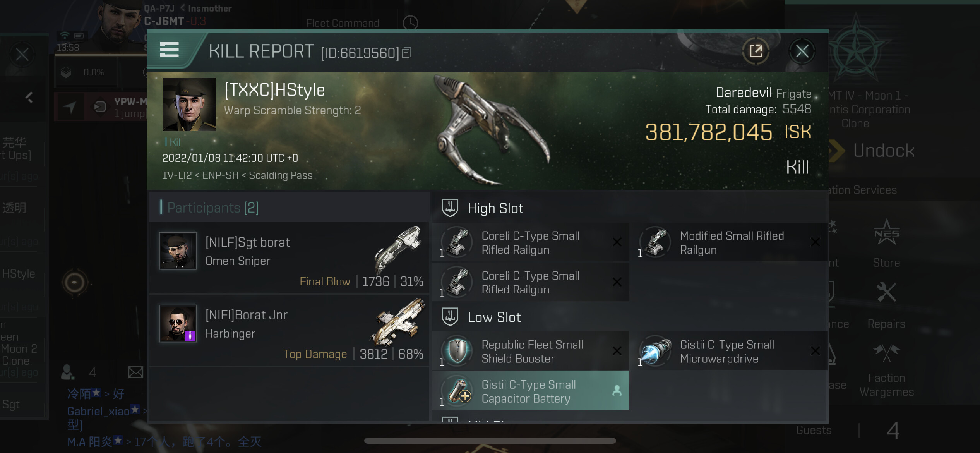Copy the kill report ID
Image resolution: width=980 pixels, height=453 pixels.
tap(406, 53)
